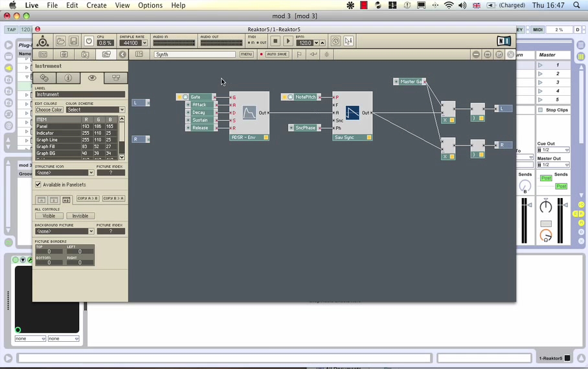The height and width of the screenshot is (369, 588).
Task: Stop Reaktor clock playback
Action: point(275,41)
